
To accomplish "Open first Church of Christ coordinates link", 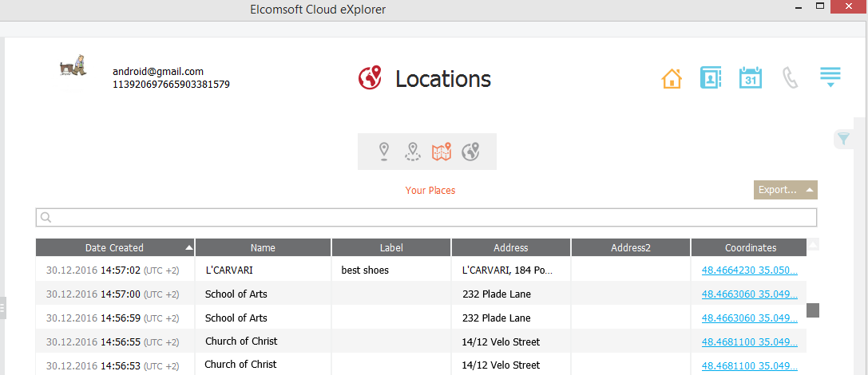I will [x=749, y=341].
